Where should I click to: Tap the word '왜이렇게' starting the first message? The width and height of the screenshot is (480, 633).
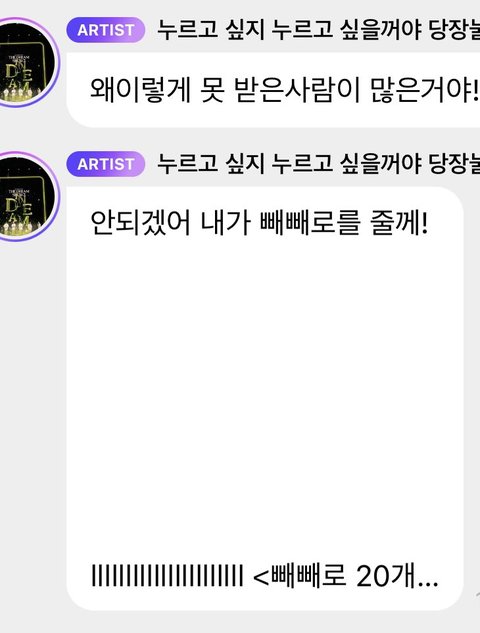(x=140, y=90)
